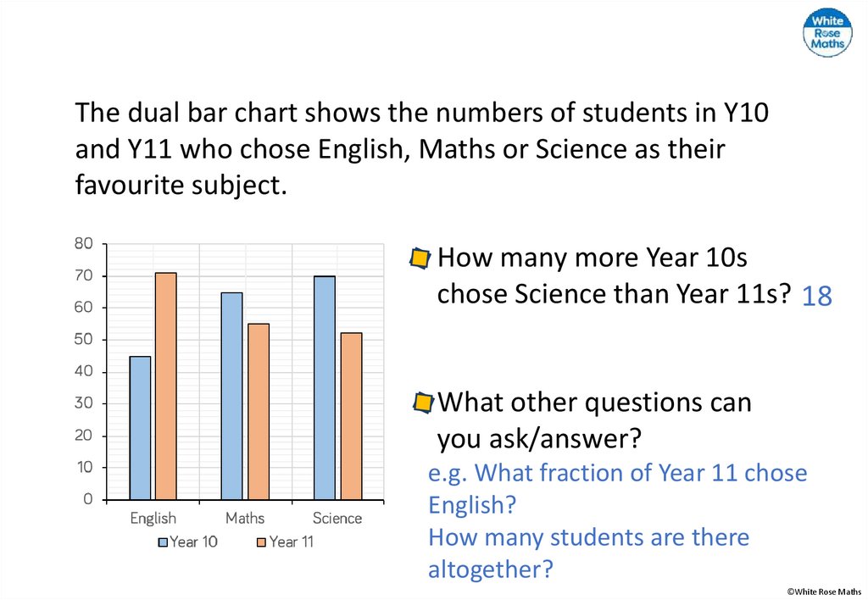Select the English axis label
The width and height of the screenshot is (868, 600).
153,519
